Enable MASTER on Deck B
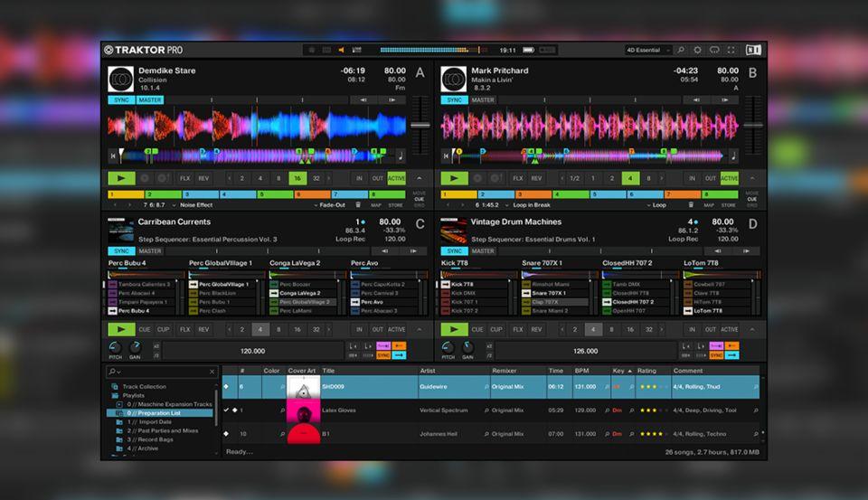 point(483,100)
